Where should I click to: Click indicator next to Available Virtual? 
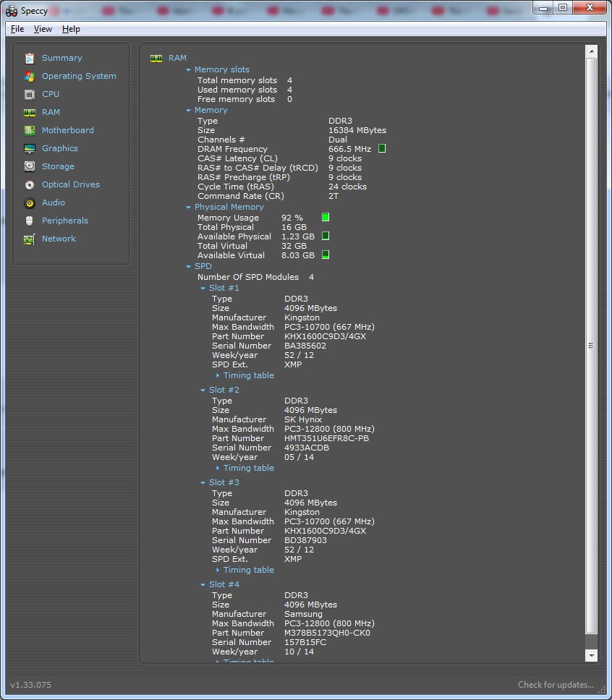(x=326, y=255)
